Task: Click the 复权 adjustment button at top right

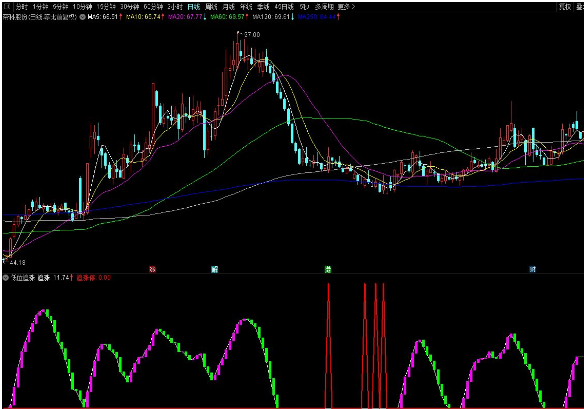Action: click(564, 7)
